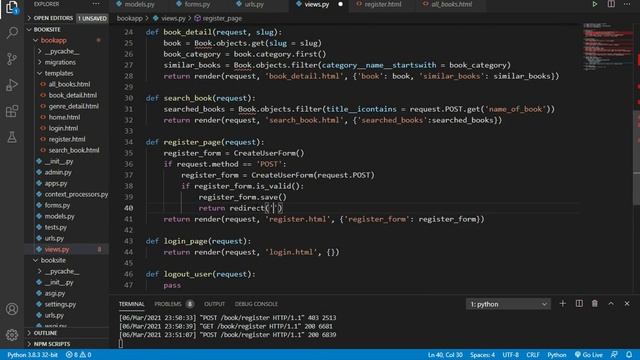Select the 1: python terminal dropdown

tap(508, 304)
